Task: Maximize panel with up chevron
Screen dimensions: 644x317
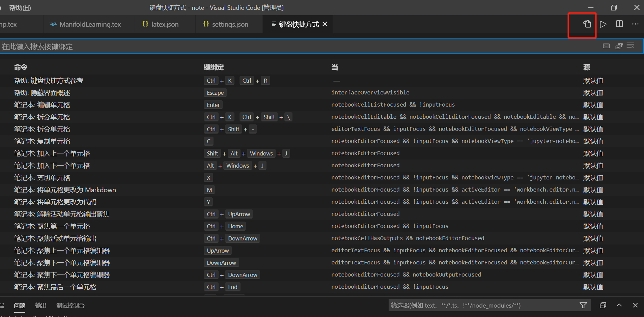Action: coord(619,305)
